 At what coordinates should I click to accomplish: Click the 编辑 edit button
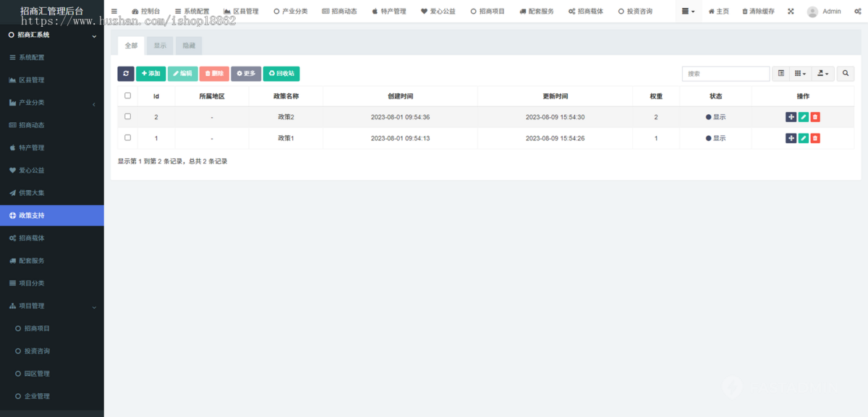click(x=182, y=74)
